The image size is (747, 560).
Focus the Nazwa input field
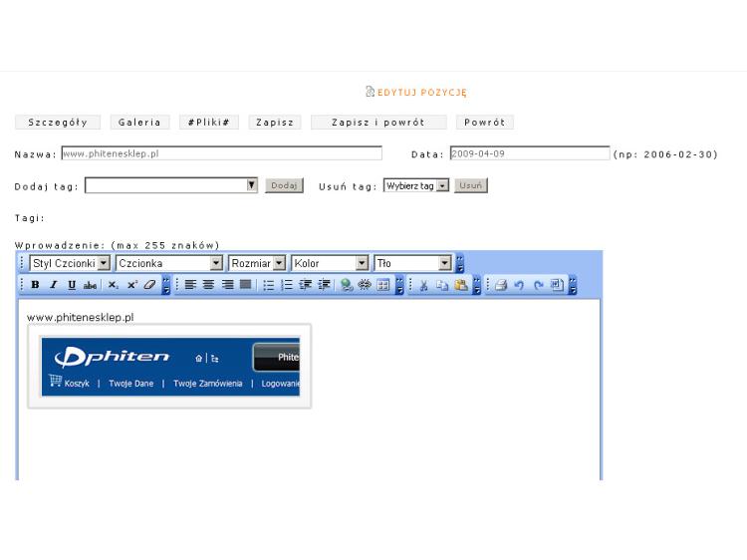[221, 153]
